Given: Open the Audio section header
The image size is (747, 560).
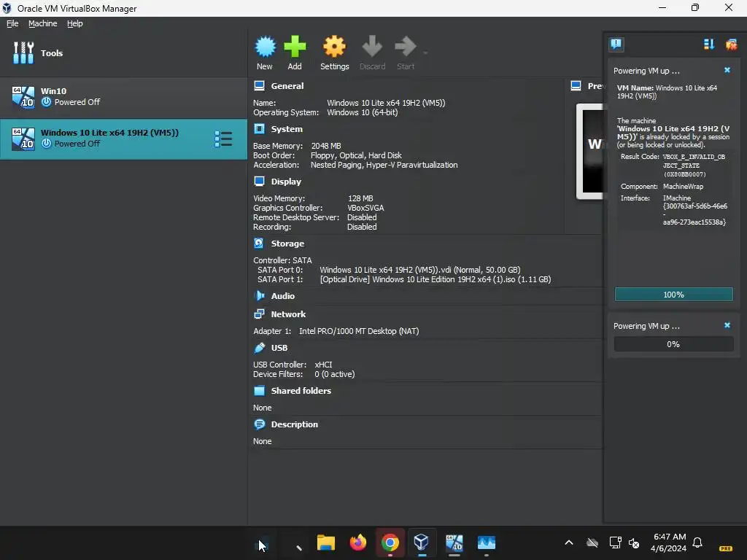Looking at the screenshot, I should [282, 296].
